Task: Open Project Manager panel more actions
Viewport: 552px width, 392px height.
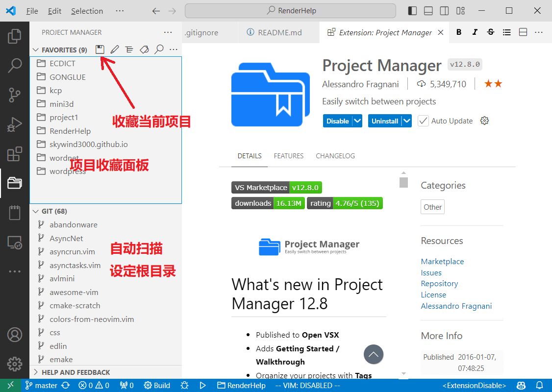Action: click(x=168, y=32)
